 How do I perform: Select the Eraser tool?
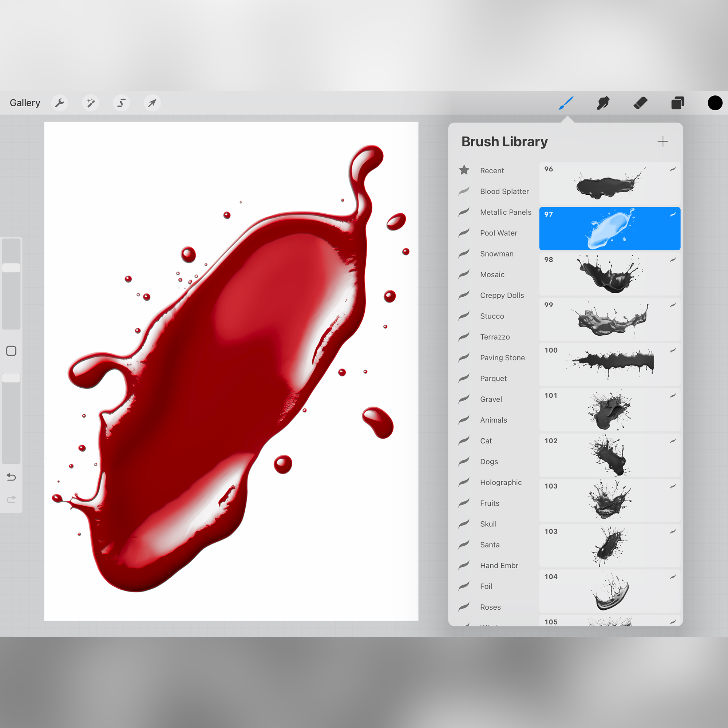coord(640,103)
